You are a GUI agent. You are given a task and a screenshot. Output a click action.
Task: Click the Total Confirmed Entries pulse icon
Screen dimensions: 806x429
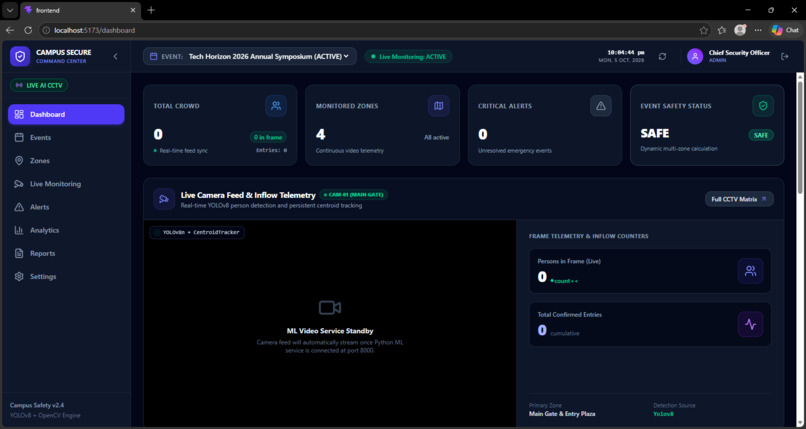(x=750, y=325)
